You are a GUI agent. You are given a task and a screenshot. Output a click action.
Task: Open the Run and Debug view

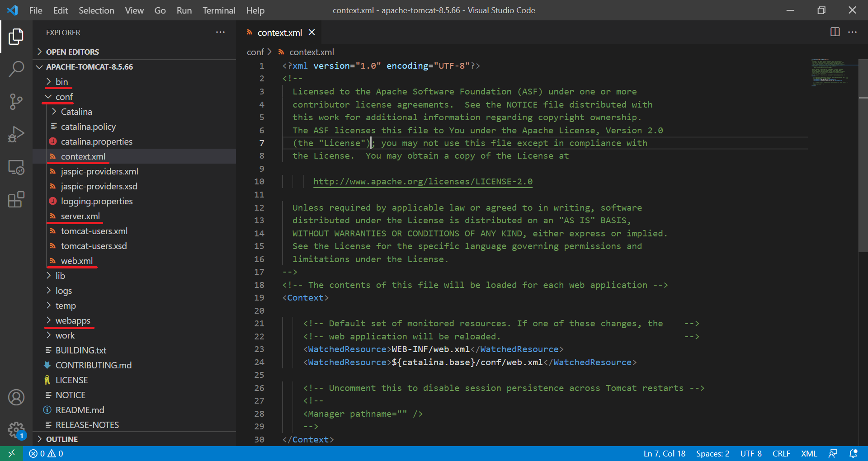click(x=16, y=134)
